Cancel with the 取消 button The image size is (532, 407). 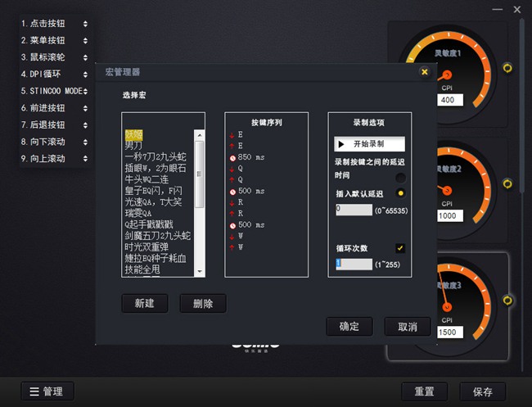click(408, 327)
